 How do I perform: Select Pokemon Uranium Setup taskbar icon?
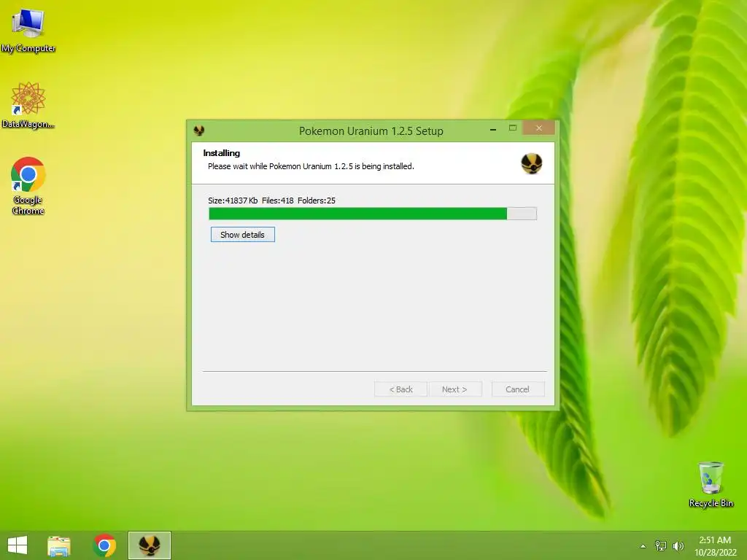149,545
